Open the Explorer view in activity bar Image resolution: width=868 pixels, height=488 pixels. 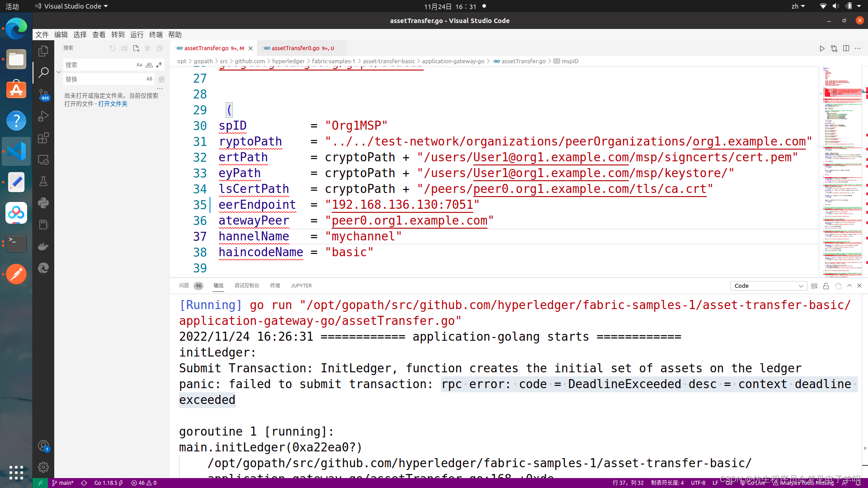click(x=43, y=51)
